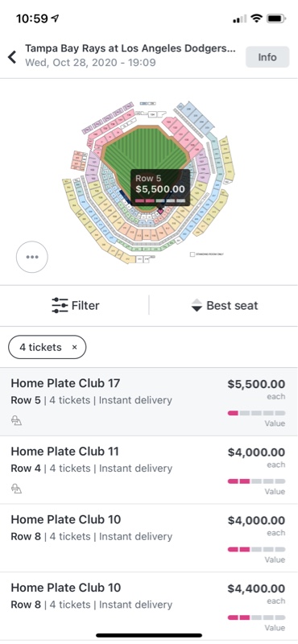Select the 4 tickets filter chip
The image size is (298, 644).
coord(48,348)
